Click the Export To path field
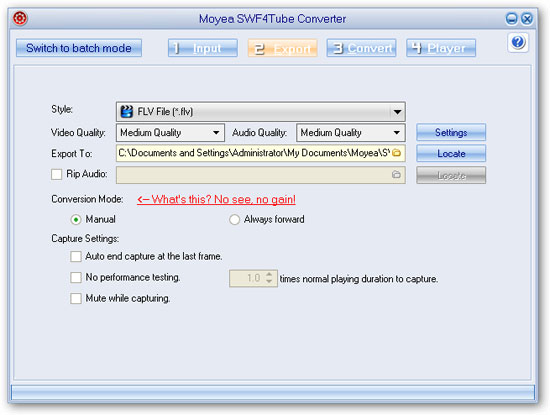Viewport: 550px width, 415px height. [261, 153]
